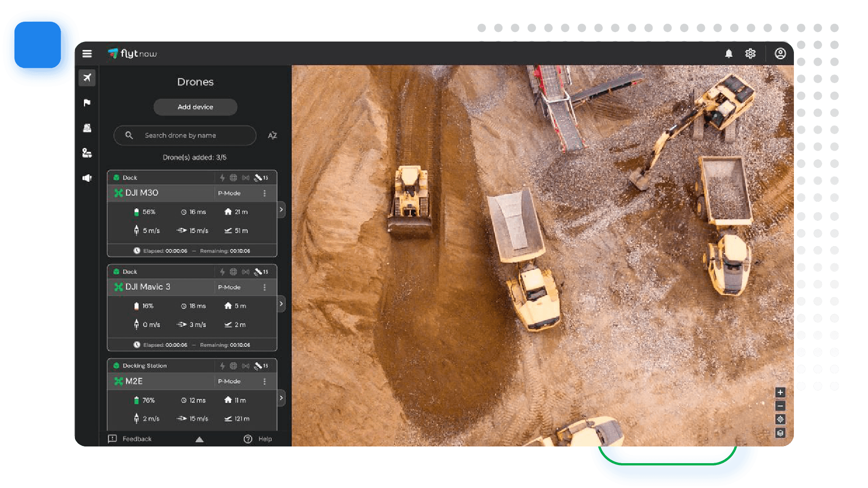Open the user account profile icon
This screenshot has height=488, width=868.
point(780,53)
